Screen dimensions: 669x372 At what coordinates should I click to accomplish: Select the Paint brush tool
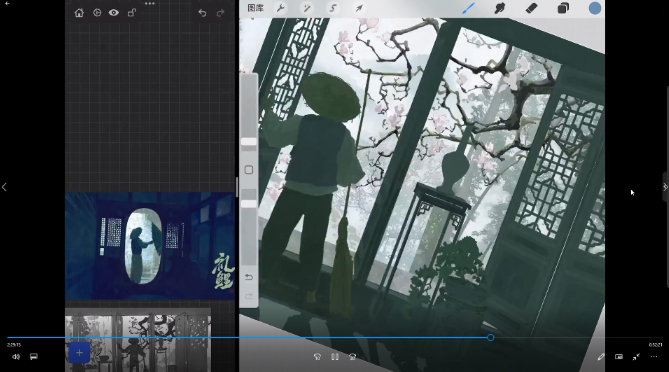click(468, 8)
